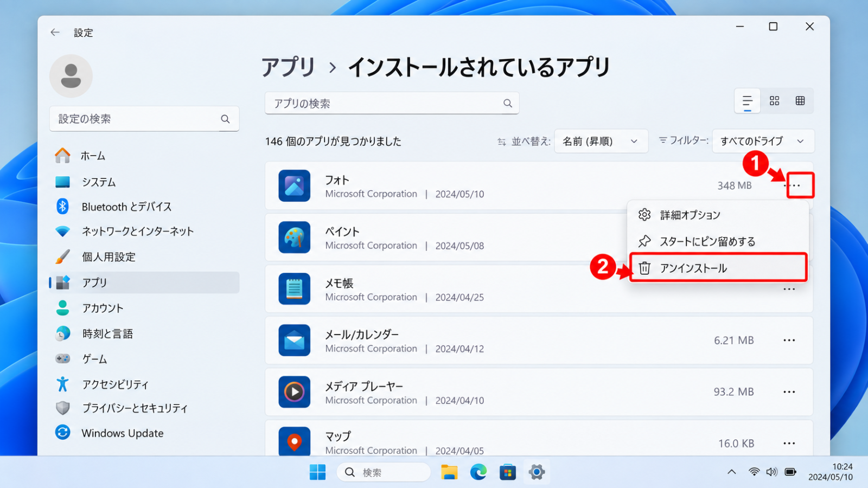Open アクセシビリティ section
The image size is (868, 488).
point(144,384)
